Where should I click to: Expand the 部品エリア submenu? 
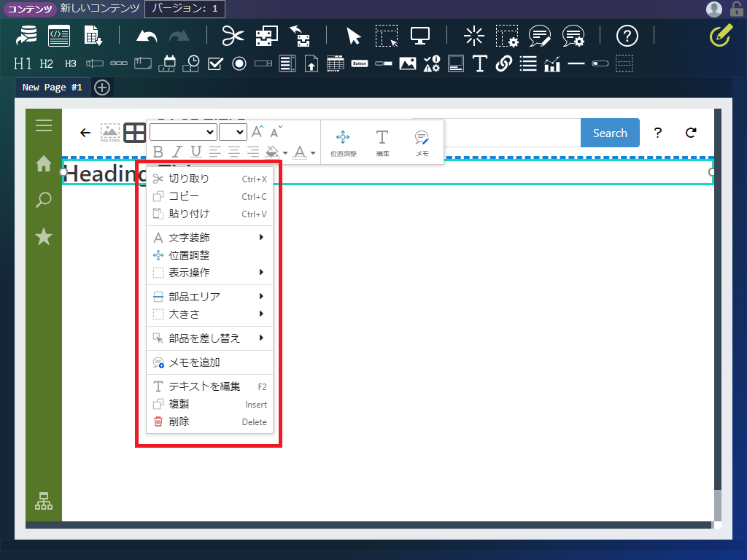[x=209, y=297]
